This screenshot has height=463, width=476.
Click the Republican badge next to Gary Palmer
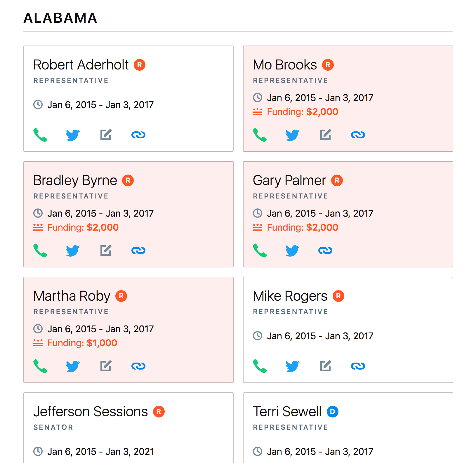pos(337,180)
